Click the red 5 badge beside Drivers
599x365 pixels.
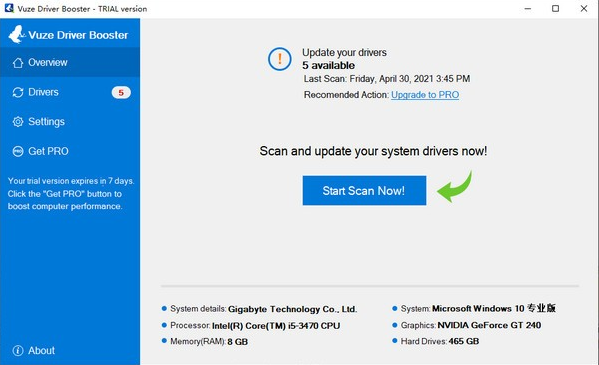[x=121, y=92]
